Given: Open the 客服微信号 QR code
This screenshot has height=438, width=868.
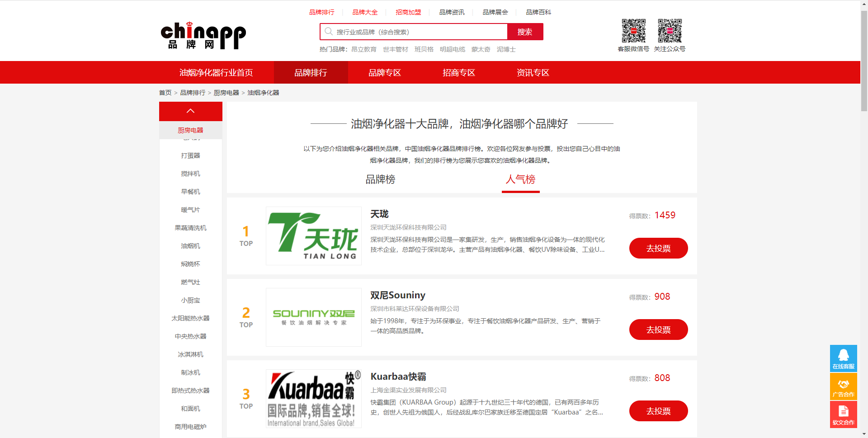Looking at the screenshot, I should [x=633, y=31].
